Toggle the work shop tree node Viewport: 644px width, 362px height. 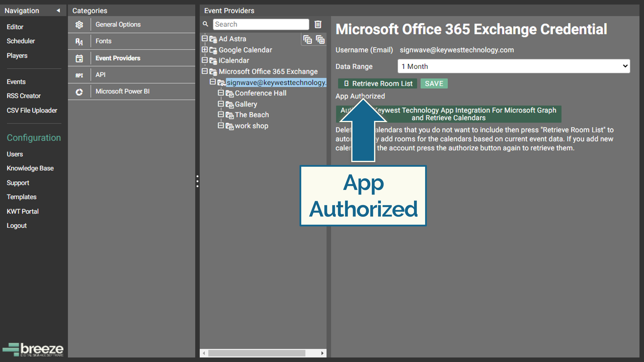click(x=221, y=125)
